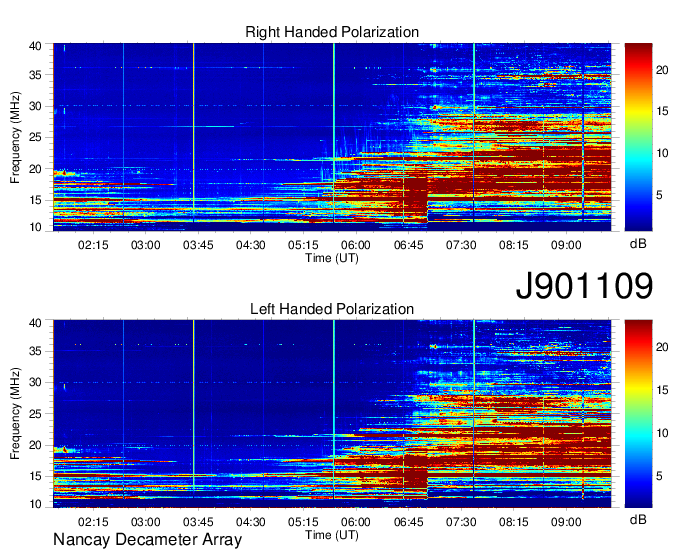The height and width of the screenshot is (552, 680).
Task: Click the 06:45 tick label on top plot
Action: click(x=409, y=245)
